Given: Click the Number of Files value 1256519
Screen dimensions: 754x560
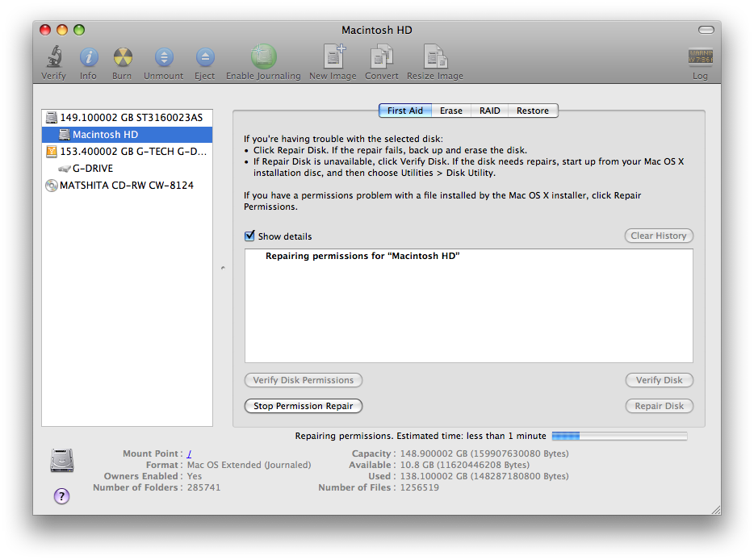Looking at the screenshot, I should pos(419,487).
